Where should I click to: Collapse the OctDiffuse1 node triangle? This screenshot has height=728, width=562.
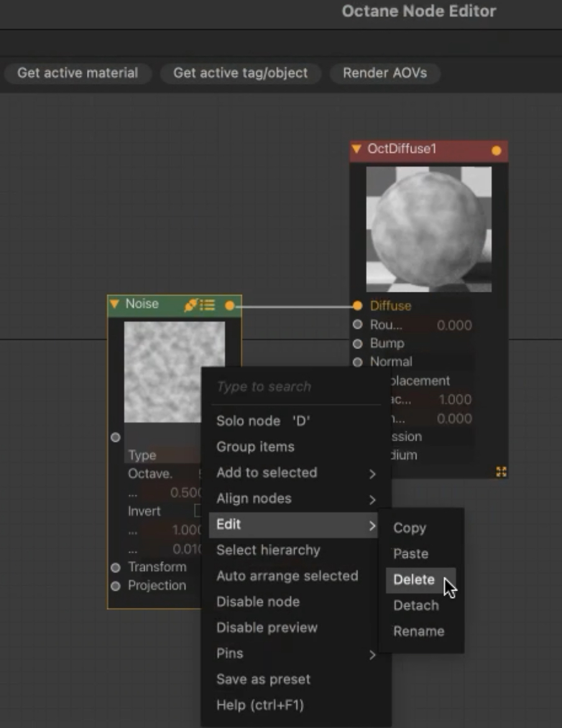(x=356, y=149)
